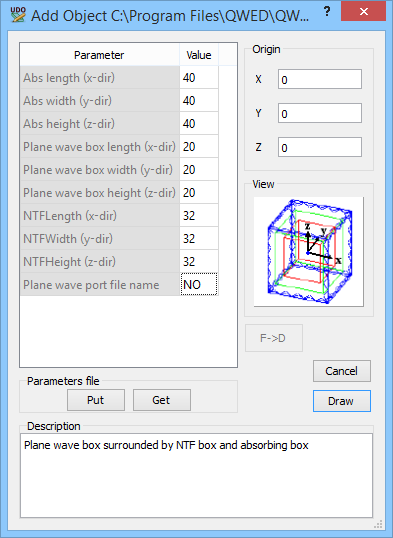Click the Origin Z input field
The width and height of the screenshot is (393, 538).
click(320, 147)
